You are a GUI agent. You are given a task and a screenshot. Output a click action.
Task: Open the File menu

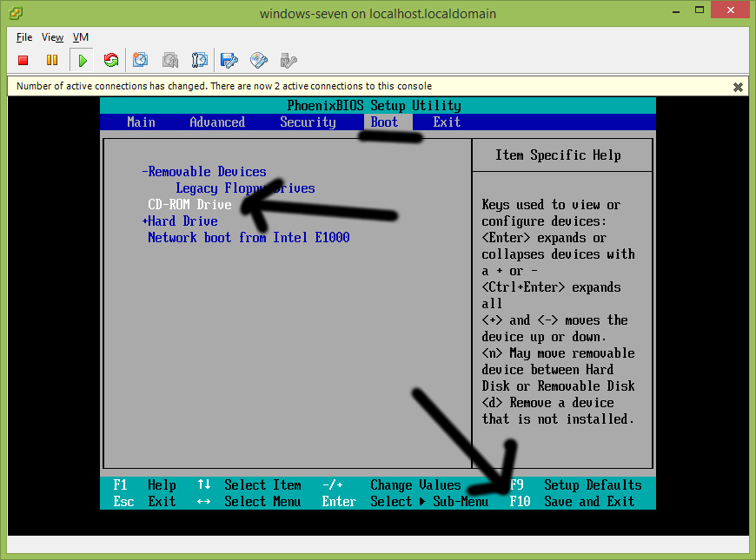24,37
